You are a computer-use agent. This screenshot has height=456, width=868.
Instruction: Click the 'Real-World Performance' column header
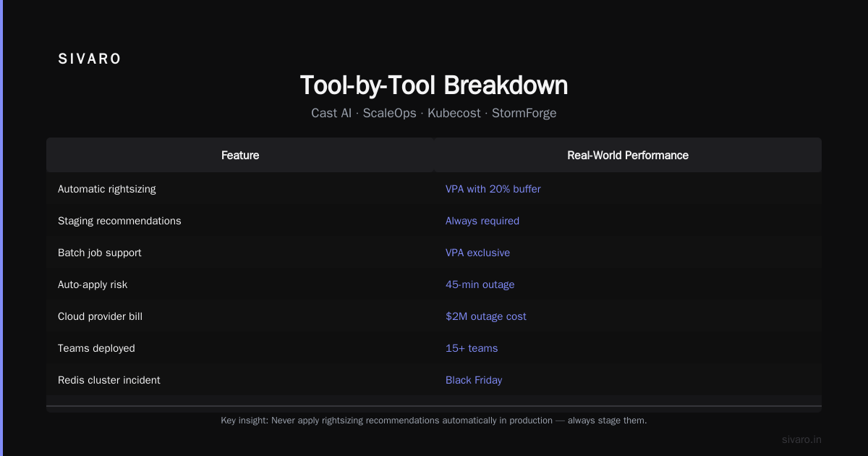tap(628, 155)
